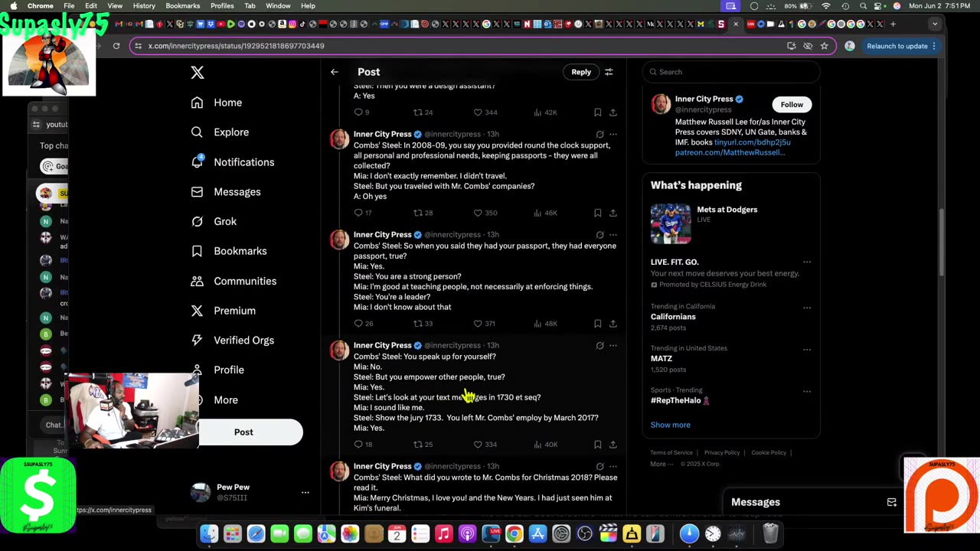Open Cookie Policy link
Viewport: 980px width, 551px height.
click(x=769, y=452)
